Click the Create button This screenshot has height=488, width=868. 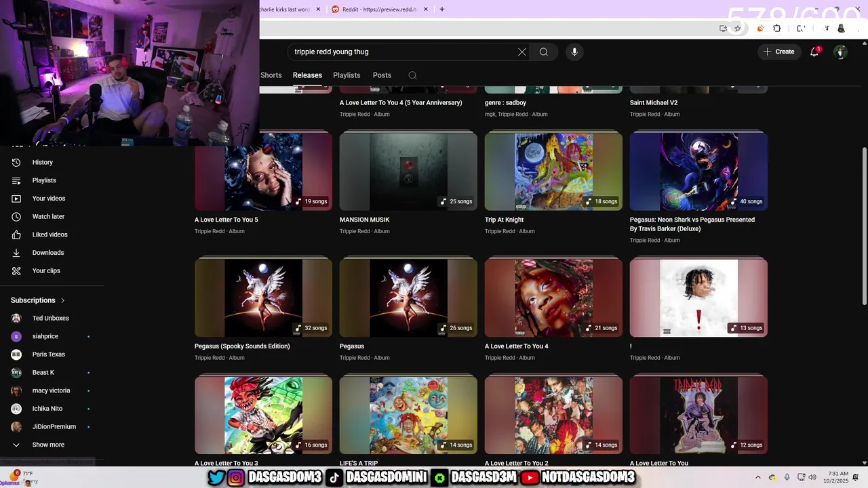click(x=779, y=52)
